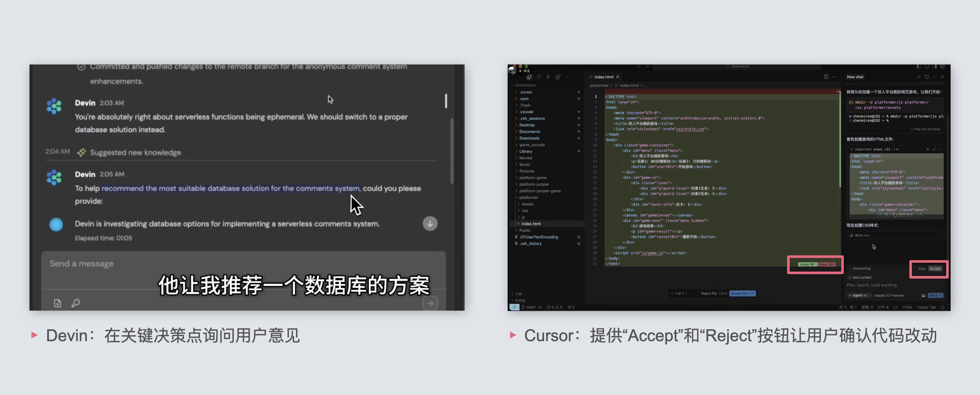This screenshot has height=395, width=980.
Task: Expand the Library folder
Action: pyautogui.click(x=548, y=151)
